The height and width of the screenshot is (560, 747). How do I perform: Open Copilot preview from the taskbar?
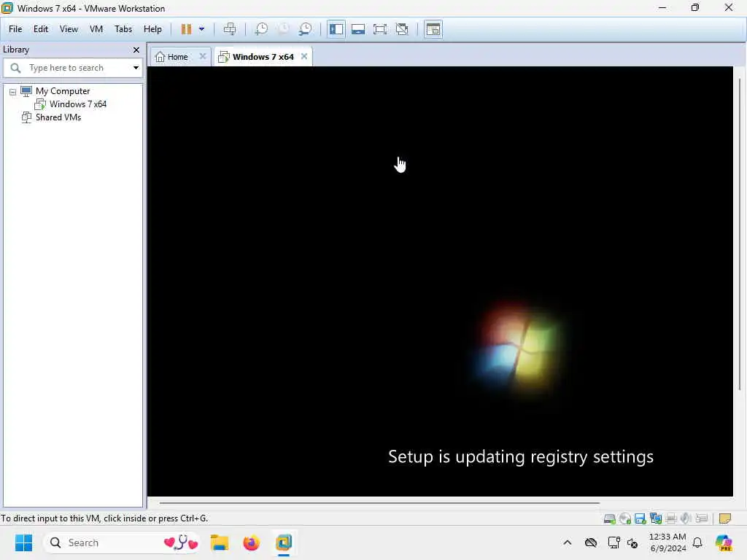tap(724, 542)
